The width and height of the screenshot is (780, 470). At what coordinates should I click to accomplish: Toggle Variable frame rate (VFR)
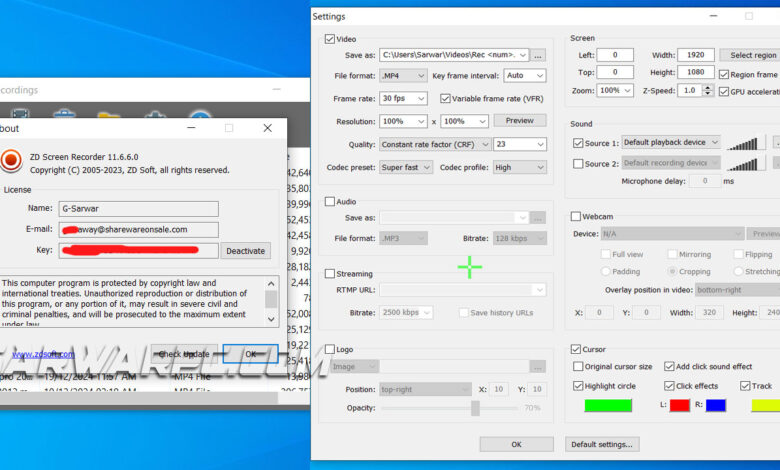[445, 98]
